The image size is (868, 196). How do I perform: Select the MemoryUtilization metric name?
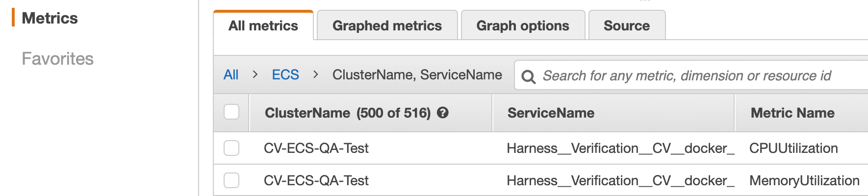click(804, 181)
